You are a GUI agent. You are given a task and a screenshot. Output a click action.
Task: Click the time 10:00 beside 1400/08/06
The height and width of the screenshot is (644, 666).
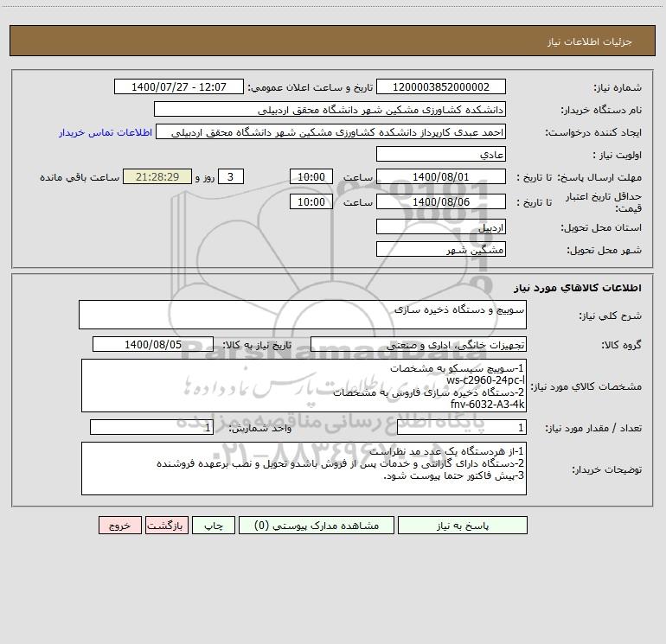pyautogui.click(x=311, y=202)
